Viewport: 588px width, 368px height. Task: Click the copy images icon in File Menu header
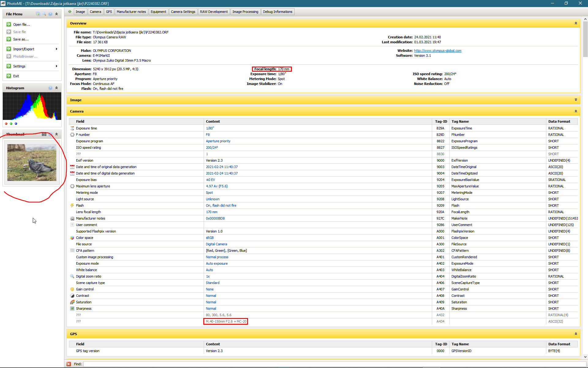(x=38, y=14)
